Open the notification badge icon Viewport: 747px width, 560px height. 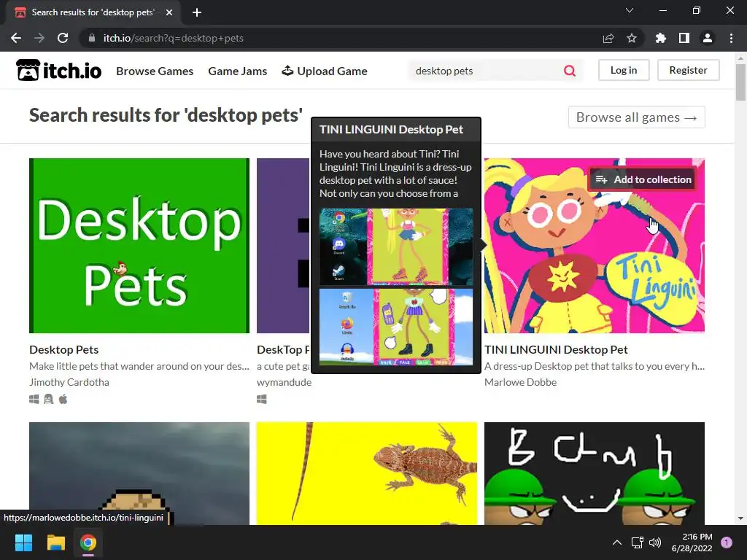click(727, 542)
